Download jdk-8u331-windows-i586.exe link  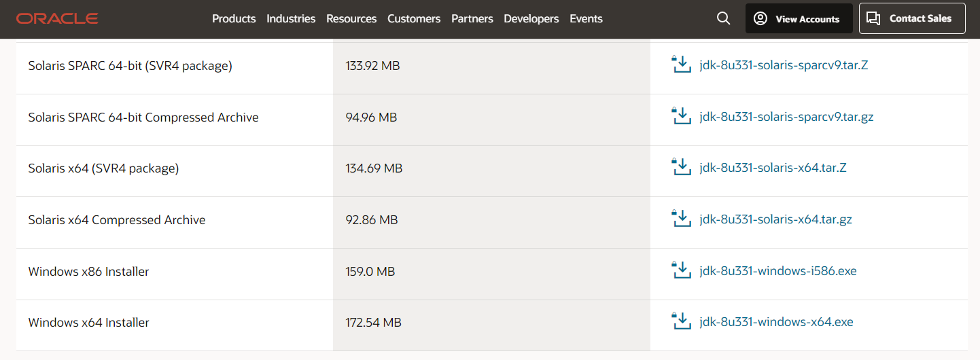tap(778, 271)
